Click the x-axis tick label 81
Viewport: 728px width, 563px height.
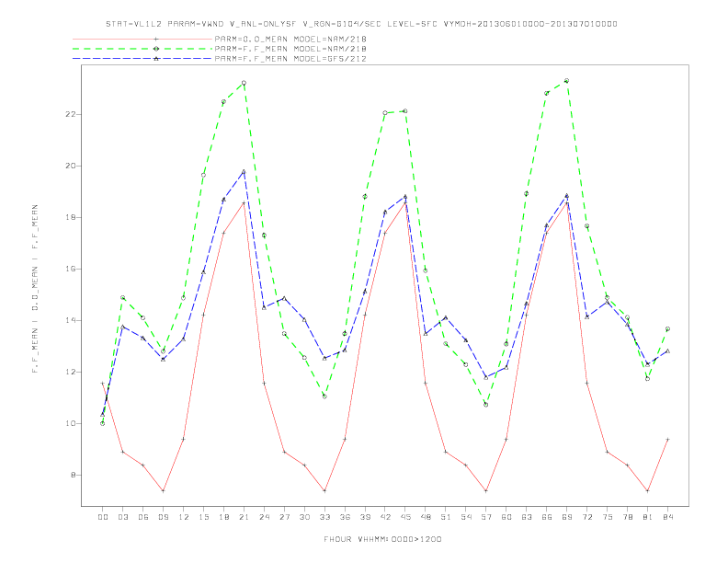point(648,517)
